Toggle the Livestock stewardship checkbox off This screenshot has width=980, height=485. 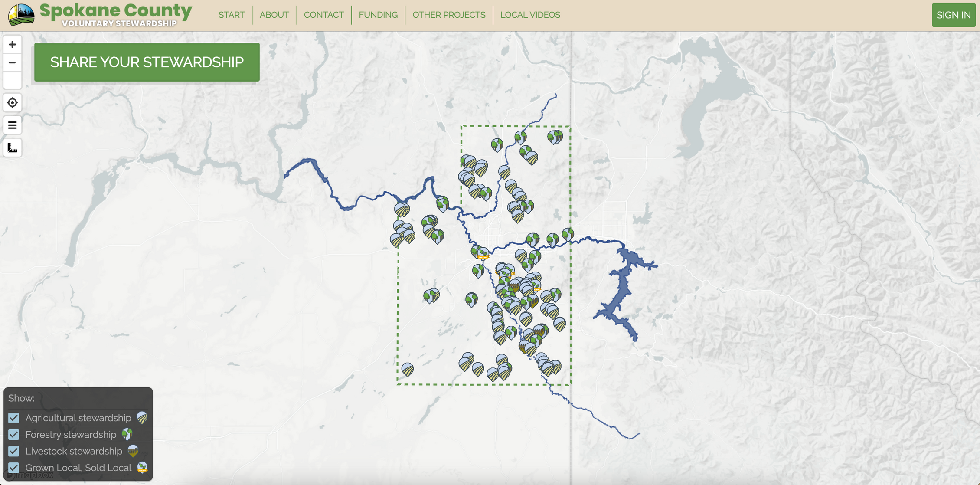14,451
